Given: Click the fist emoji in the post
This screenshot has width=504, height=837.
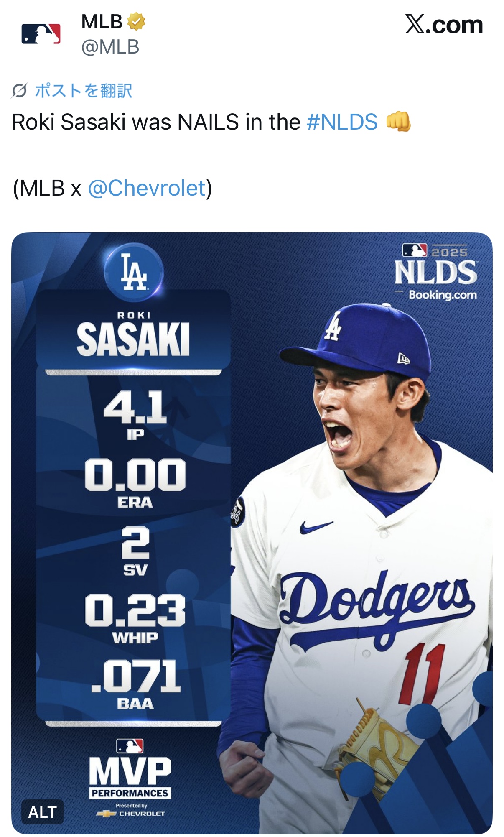Looking at the screenshot, I should tap(398, 122).
